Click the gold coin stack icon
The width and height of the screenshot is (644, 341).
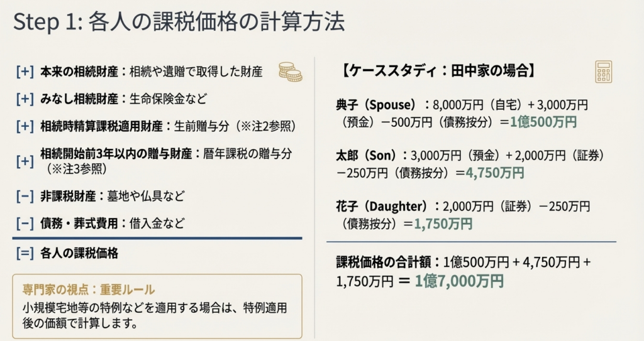point(290,72)
